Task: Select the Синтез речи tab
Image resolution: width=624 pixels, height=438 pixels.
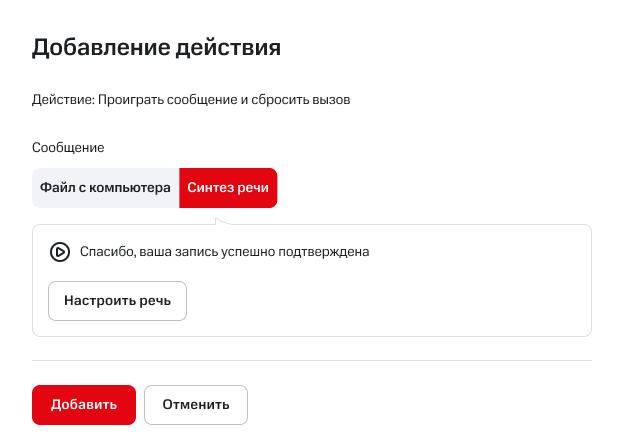Action: pos(228,188)
